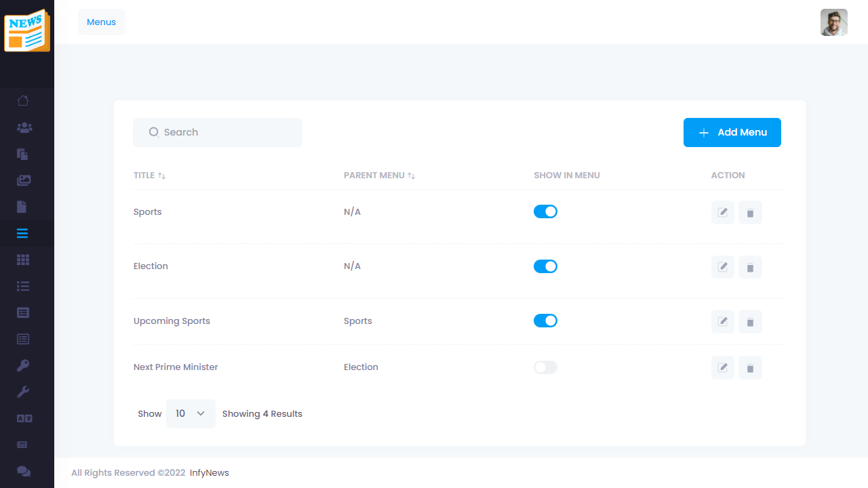This screenshot has height=488, width=868.
Task: Click the Action column header
Action: coord(728,175)
